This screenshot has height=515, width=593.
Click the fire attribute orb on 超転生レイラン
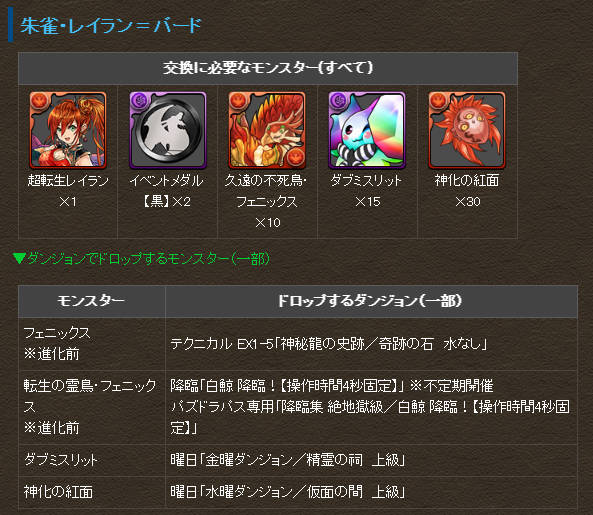39,101
